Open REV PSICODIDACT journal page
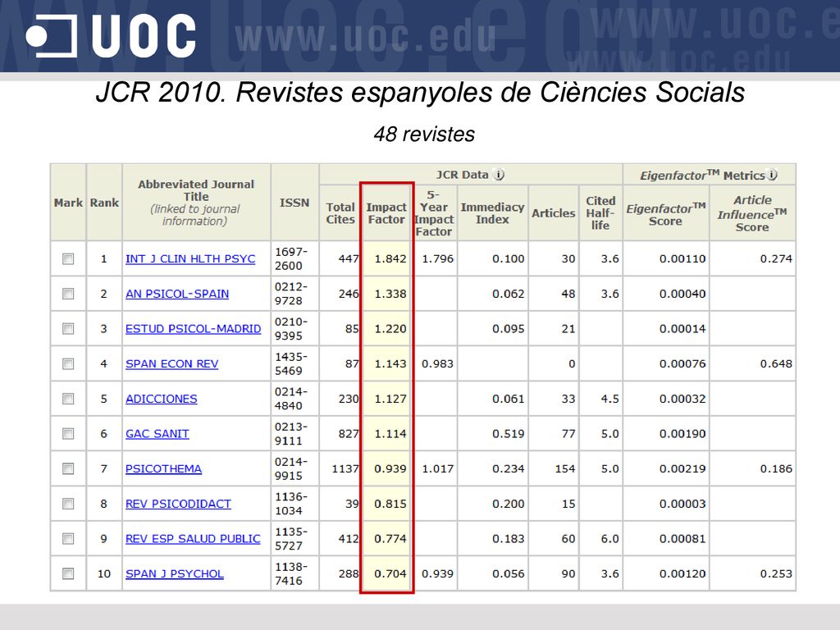Viewport: 840px width, 630px height. point(178,504)
